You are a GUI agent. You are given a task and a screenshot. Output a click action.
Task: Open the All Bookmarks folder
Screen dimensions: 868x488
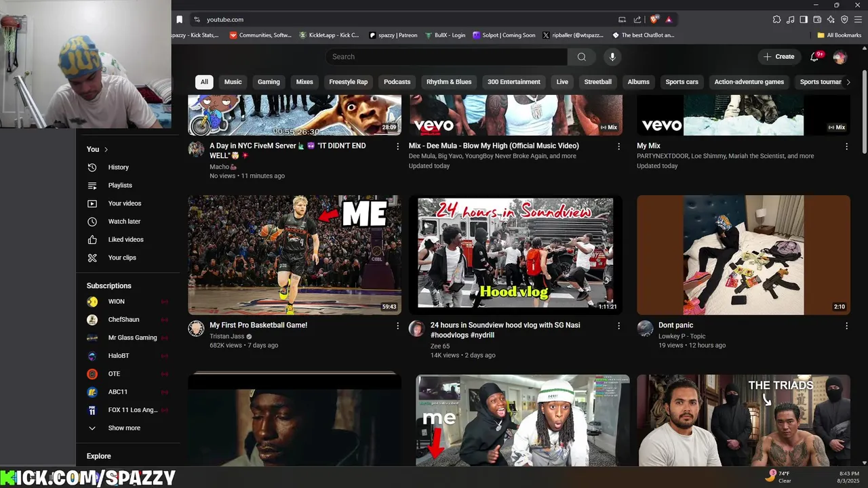(839, 35)
